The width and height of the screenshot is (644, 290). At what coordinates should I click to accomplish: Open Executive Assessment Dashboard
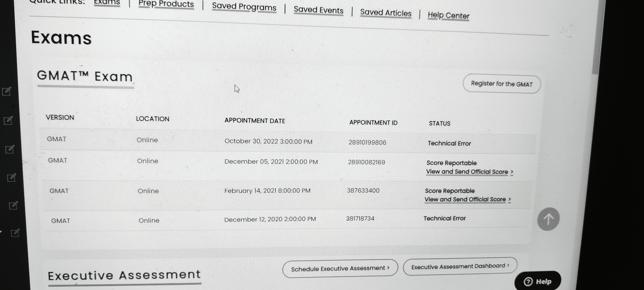460,266
